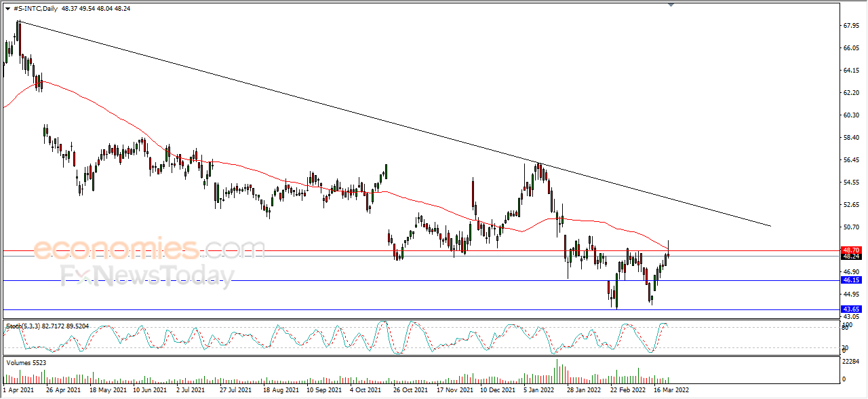
Task: Click the 66.05 price scale value
Action: tap(851, 48)
